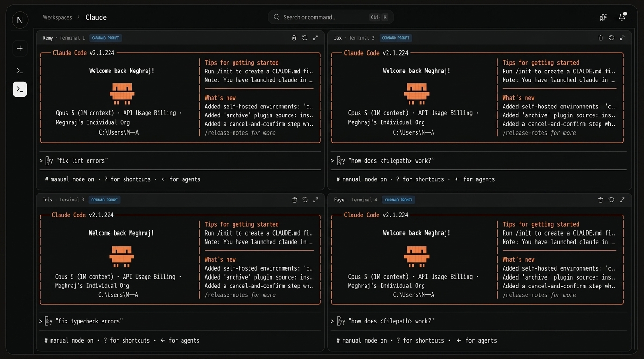
Task: Click "Added 'archive' plugin source" in Iris terminal
Action: tap(259, 277)
